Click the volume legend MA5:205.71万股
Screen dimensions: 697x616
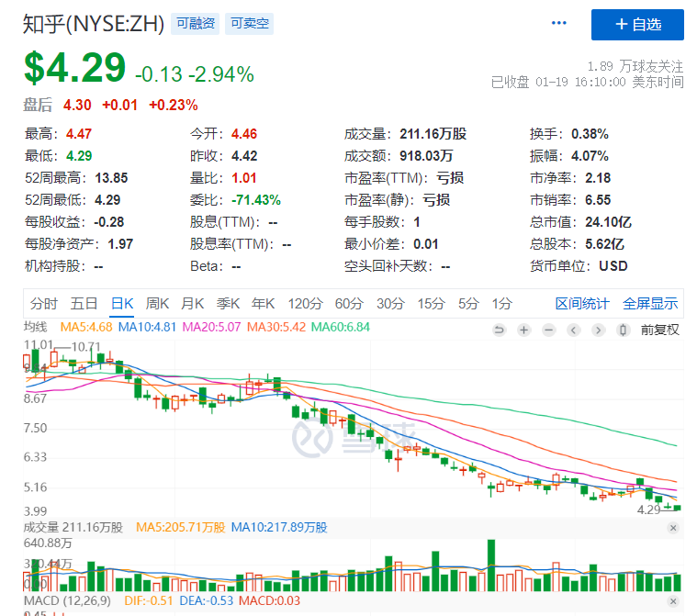(181, 528)
